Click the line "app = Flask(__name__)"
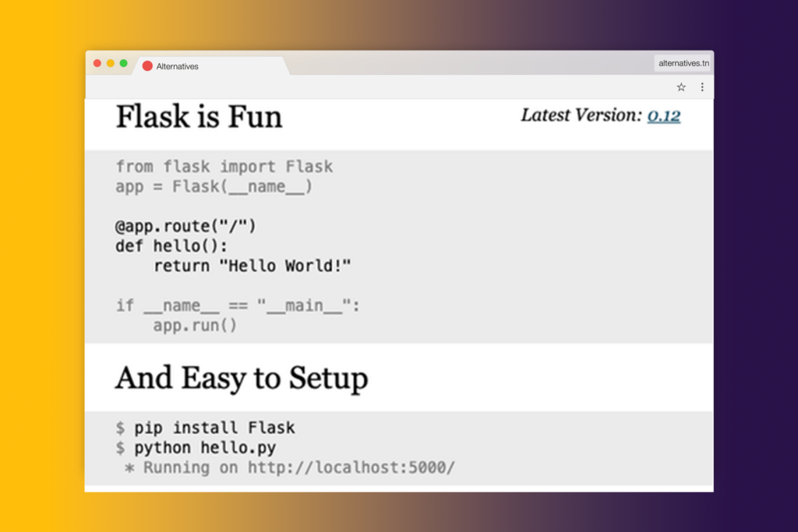This screenshot has height=532, width=798. 214,187
